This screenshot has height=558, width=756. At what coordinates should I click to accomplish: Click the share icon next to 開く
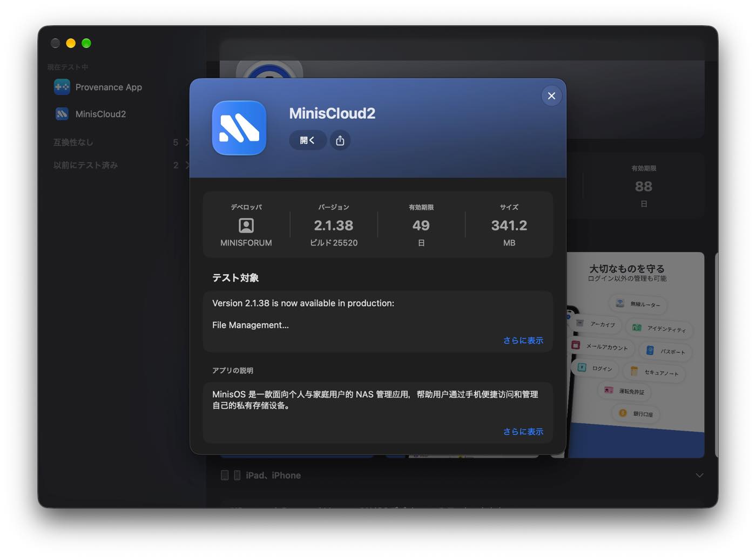tap(340, 140)
